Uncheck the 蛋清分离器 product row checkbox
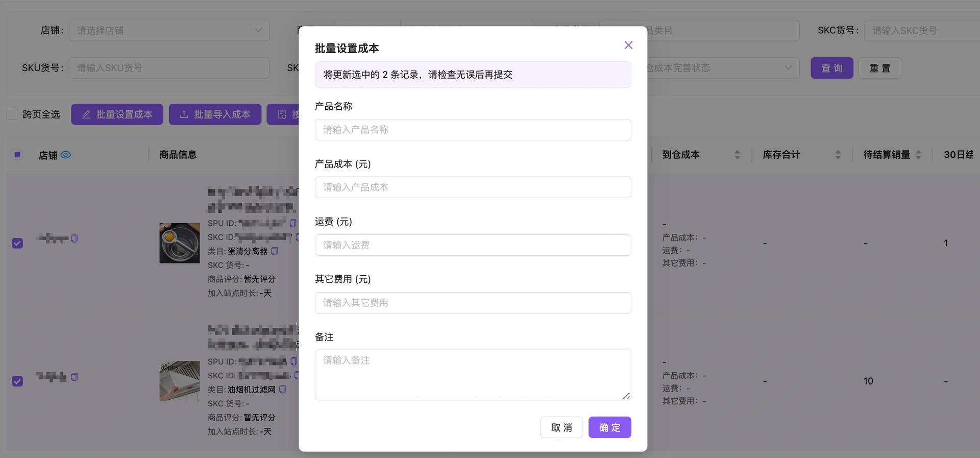This screenshot has width=980, height=458. (17, 243)
